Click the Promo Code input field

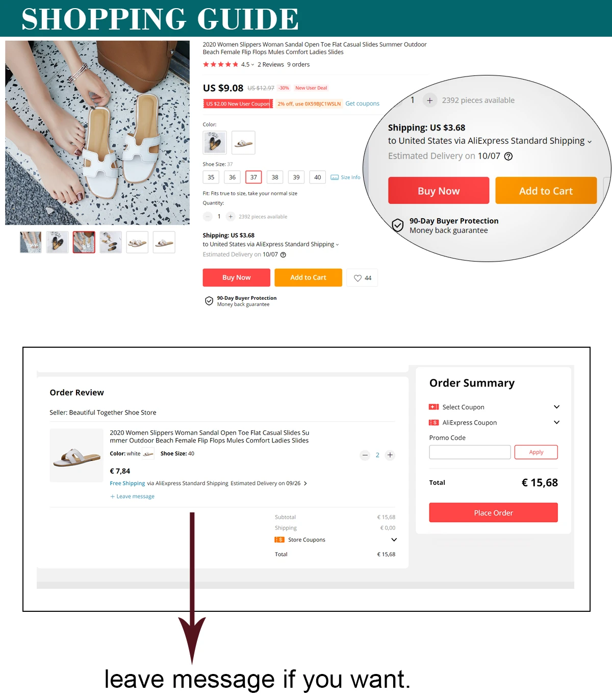point(470,452)
